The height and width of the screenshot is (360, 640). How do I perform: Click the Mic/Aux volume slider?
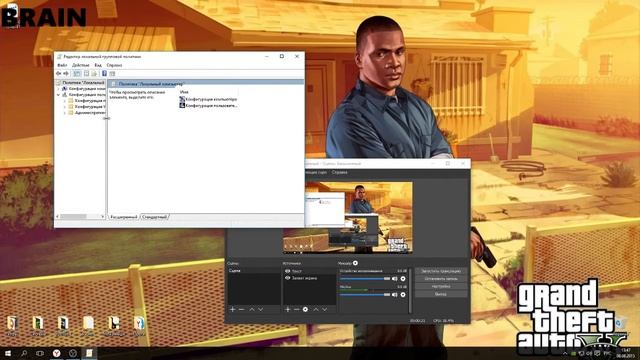point(365,294)
